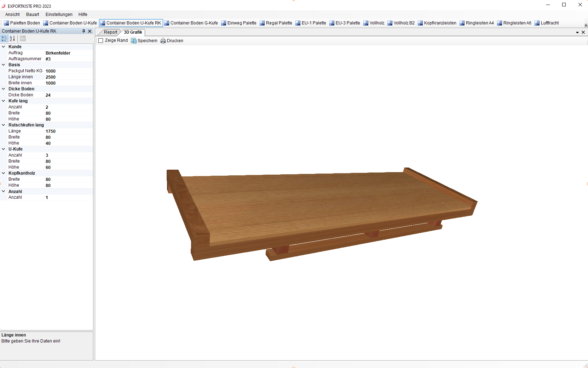Open the Luftfracht design
588x368 pixels.
(547, 23)
